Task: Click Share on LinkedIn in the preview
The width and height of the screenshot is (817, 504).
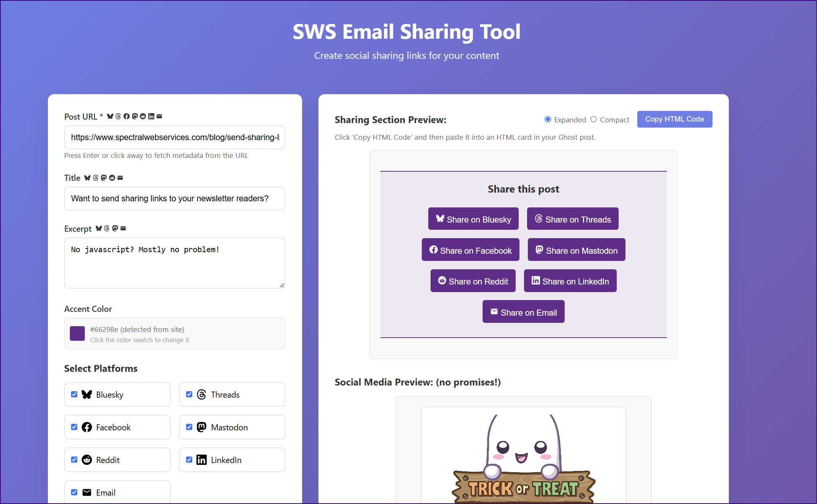Action: pyautogui.click(x=570, y=281)
